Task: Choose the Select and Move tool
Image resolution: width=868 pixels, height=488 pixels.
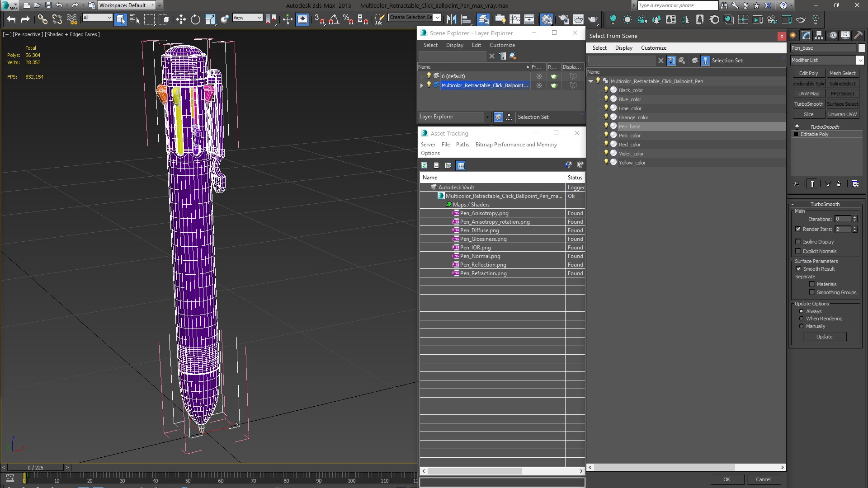Action: [181, 19]
